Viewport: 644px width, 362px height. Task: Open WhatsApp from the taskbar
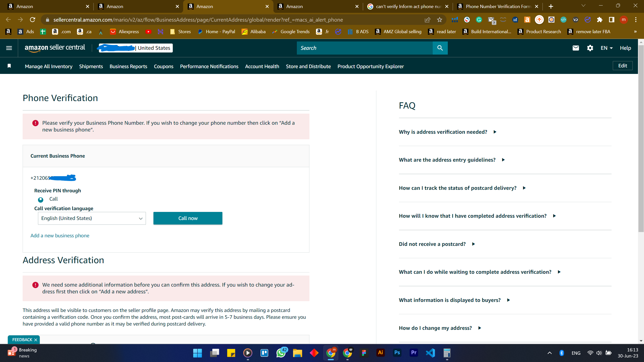[281, 353]
